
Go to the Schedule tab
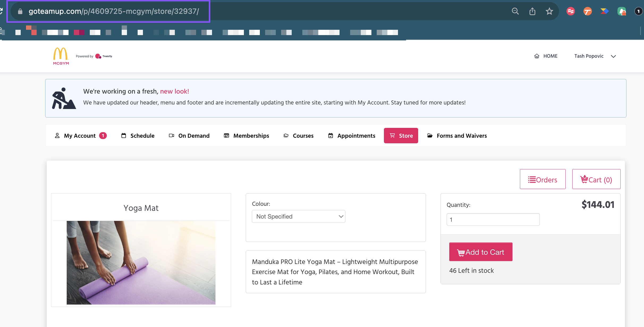point(138,136)
